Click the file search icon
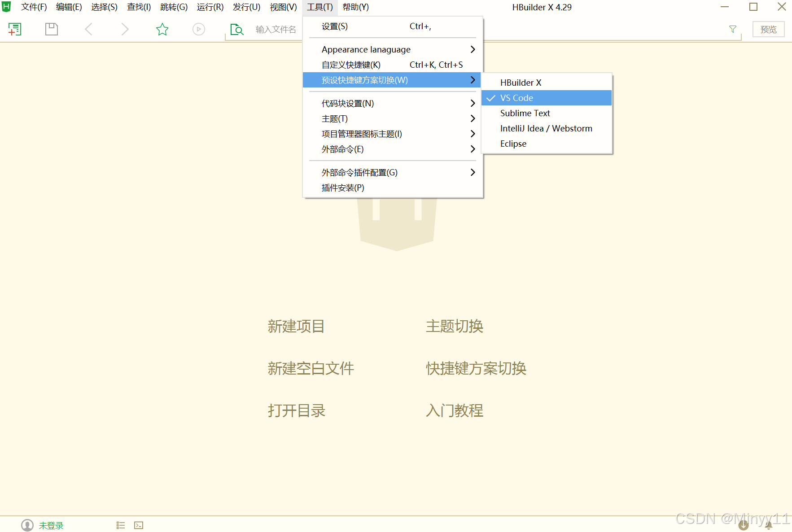This screenshot has width=792, height=532. [x=236, y=30]
